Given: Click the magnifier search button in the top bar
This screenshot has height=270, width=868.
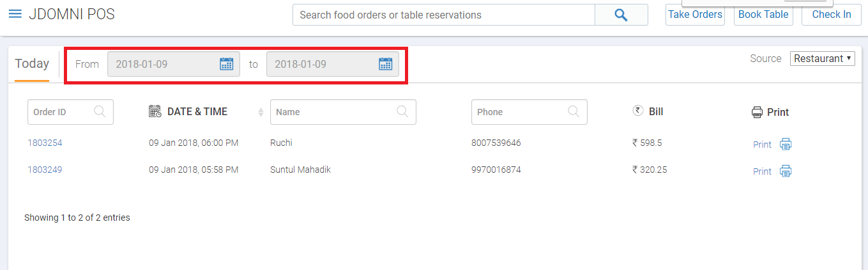Looking at the screenshot, I should pos(621,15).
